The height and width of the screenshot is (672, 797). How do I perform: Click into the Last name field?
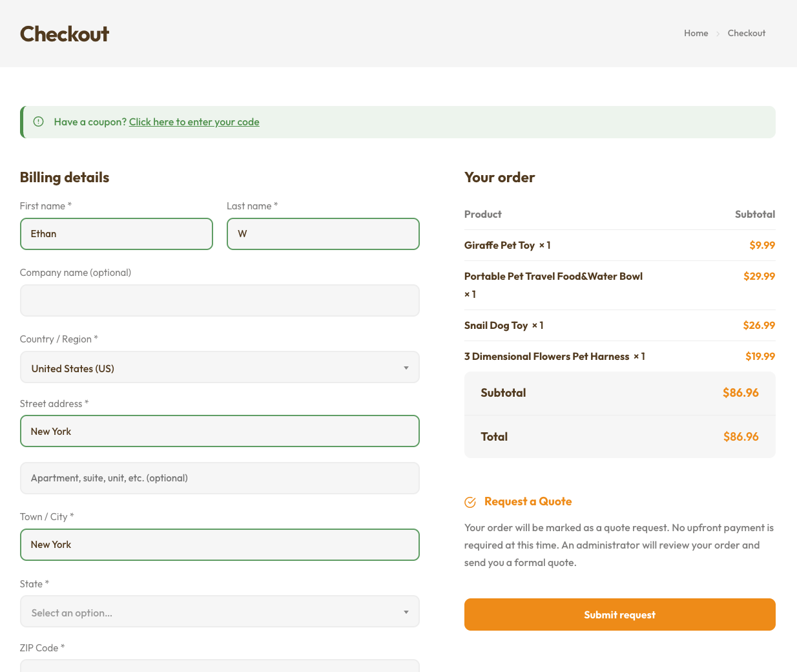point(323,234)
